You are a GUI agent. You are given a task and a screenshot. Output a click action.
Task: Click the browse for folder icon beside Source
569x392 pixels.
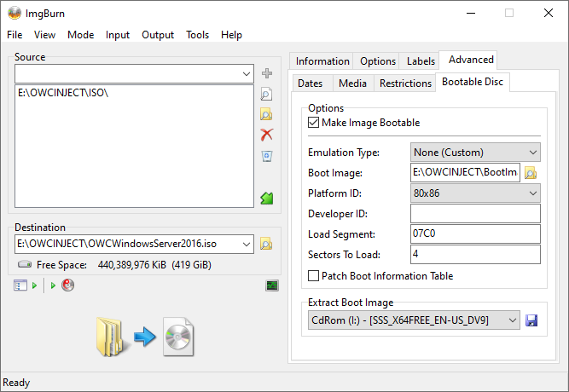[x=266, y=114]
